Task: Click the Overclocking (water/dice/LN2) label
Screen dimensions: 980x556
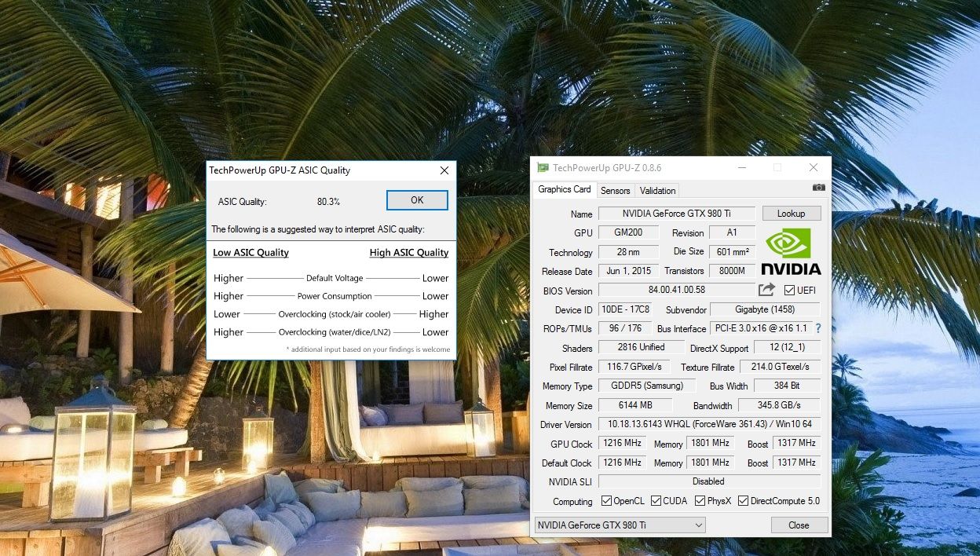Action: 335,332
